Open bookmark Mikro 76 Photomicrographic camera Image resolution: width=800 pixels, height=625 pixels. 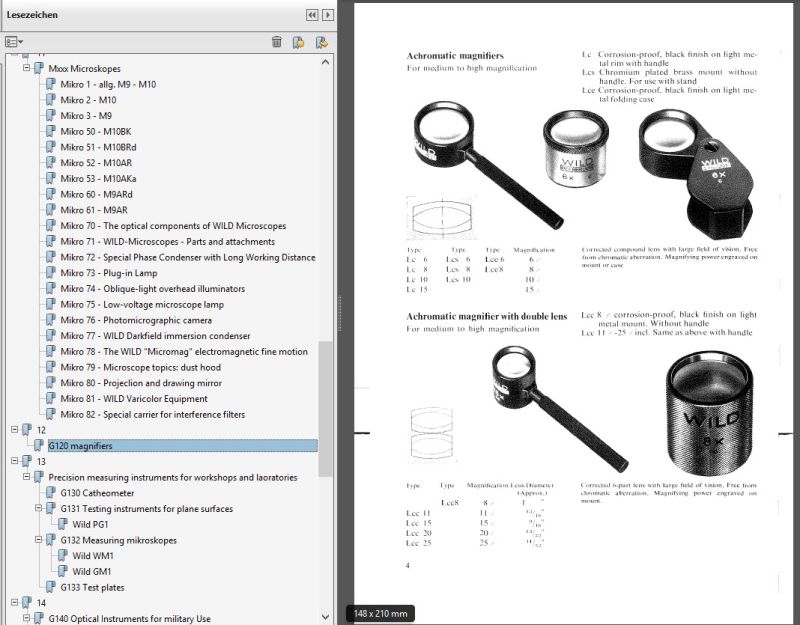[x=136, y=320]
